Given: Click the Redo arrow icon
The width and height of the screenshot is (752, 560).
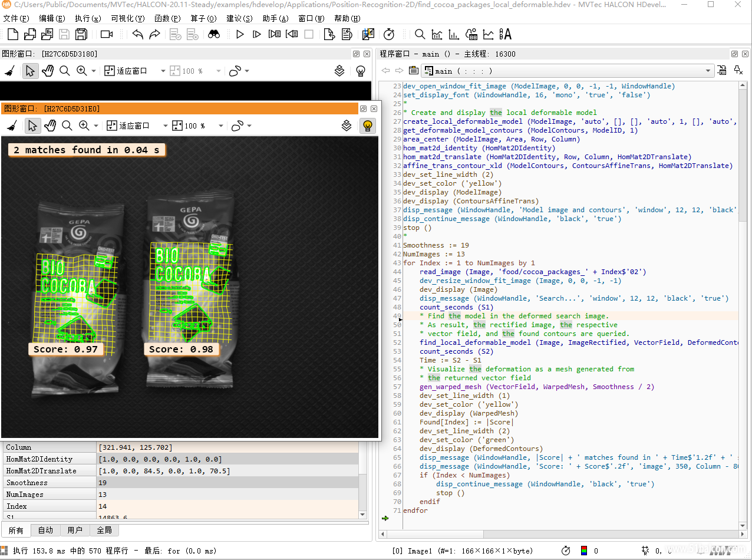Looking at the screenshot, I should click(x=154, y=34).
